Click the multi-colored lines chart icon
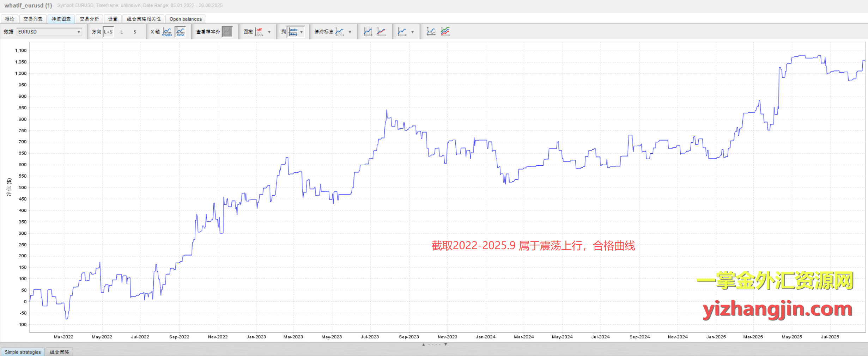 tap(445, 32)
